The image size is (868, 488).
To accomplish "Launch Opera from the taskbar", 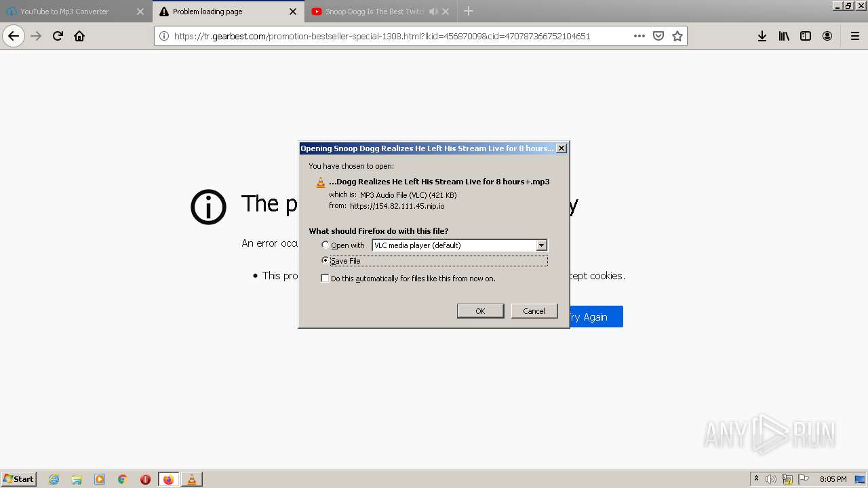I will click(x=145, y=479).
